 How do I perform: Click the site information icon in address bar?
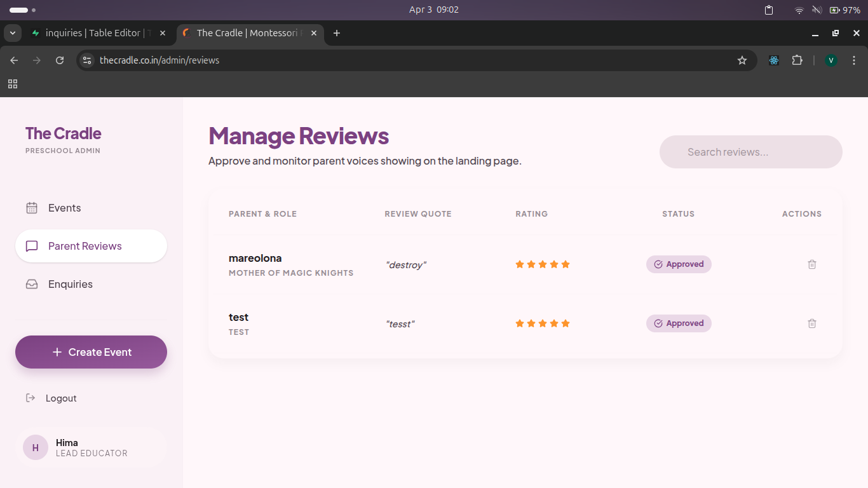pos(88,60)
